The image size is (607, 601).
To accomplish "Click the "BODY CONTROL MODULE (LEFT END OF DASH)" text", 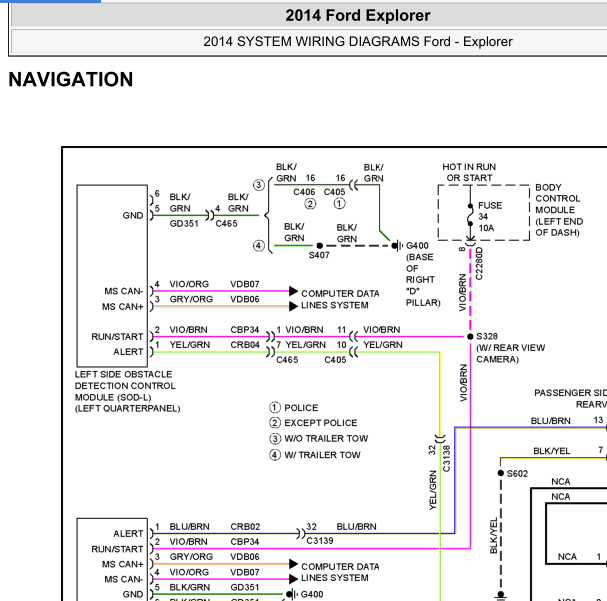I will coord(559,210).
